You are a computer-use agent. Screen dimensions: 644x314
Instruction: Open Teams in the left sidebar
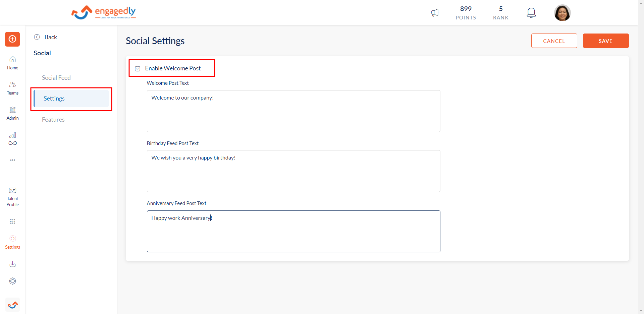(12, 88)
